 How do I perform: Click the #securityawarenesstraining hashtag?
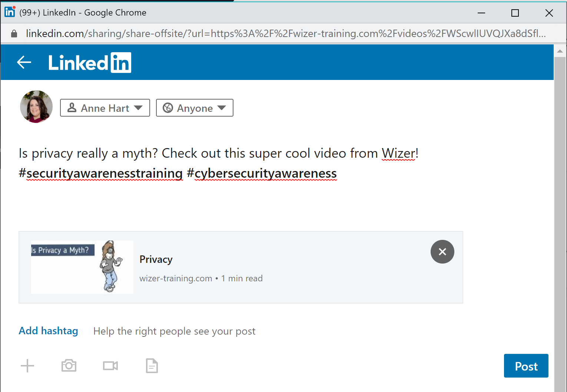click(x=101, y=173)
